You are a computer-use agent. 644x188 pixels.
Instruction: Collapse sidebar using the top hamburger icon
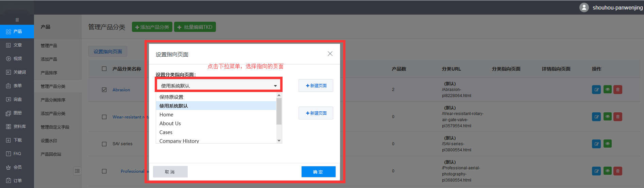click(x=17, y=20)
